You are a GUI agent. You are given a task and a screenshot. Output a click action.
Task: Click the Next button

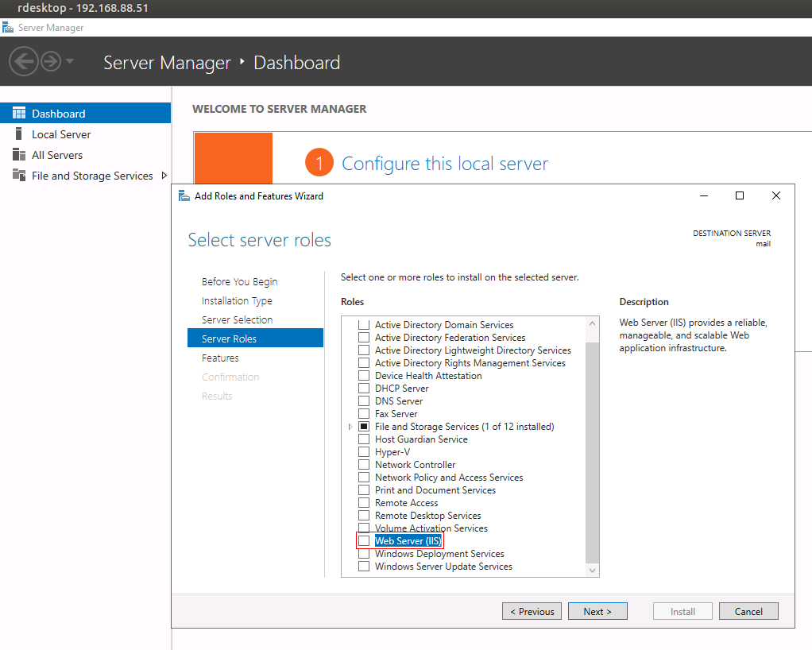[x=597, y=611]
